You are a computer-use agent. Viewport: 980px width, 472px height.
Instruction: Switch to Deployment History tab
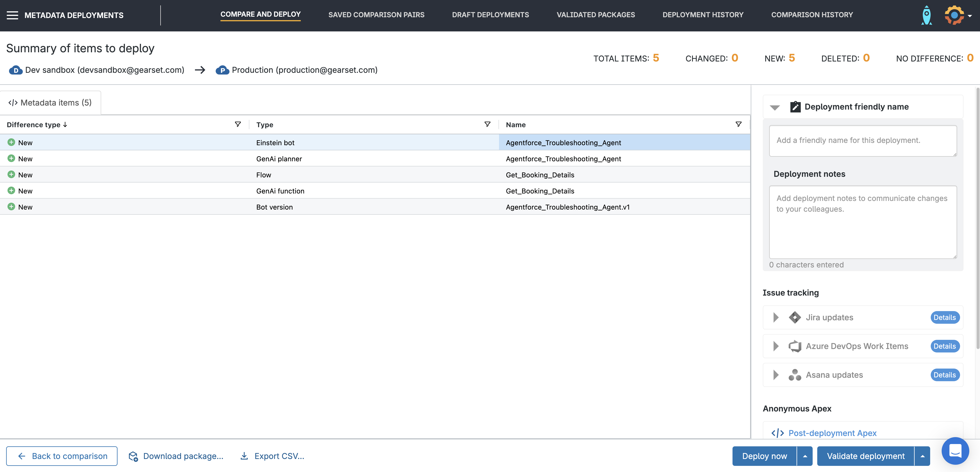(703, 15)
